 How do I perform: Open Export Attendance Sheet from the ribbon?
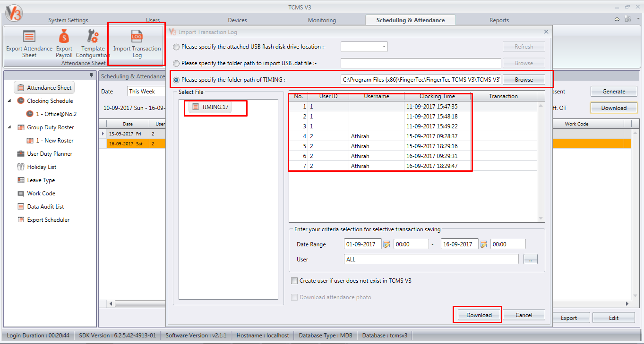pos(29,43)
